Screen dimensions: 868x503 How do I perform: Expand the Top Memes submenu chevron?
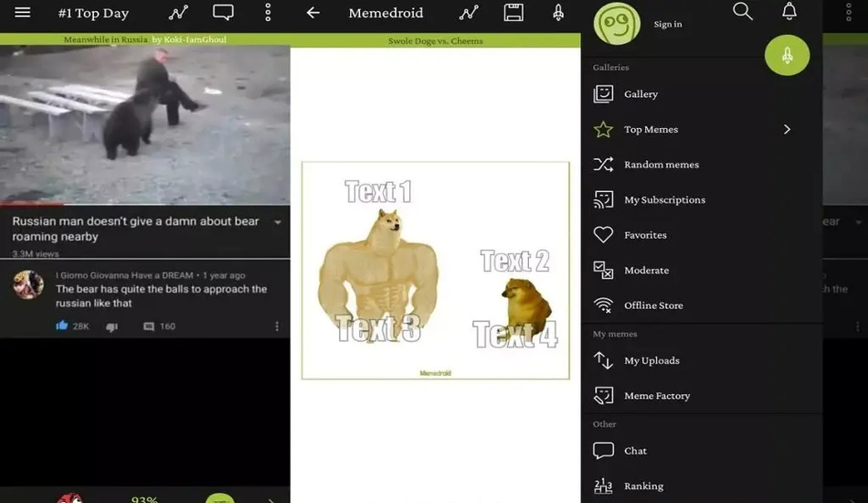(x=787, y=130)
